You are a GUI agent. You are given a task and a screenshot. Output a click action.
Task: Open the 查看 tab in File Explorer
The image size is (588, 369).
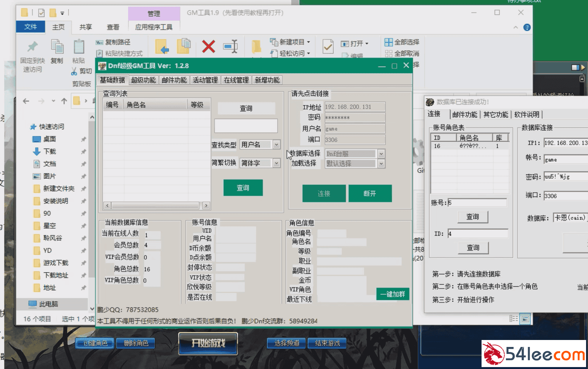113,27
